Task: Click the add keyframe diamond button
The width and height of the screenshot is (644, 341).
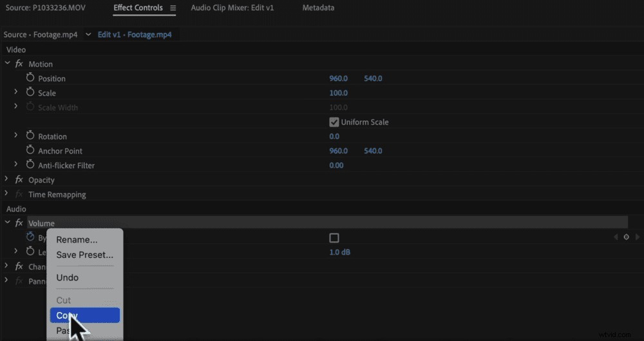Action: point(626,237)
